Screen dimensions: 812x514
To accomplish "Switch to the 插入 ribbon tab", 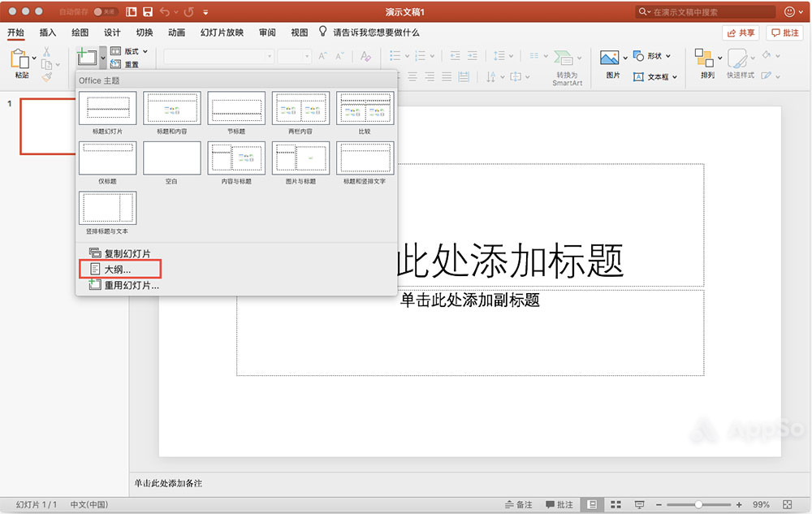I will click(48, 32).
